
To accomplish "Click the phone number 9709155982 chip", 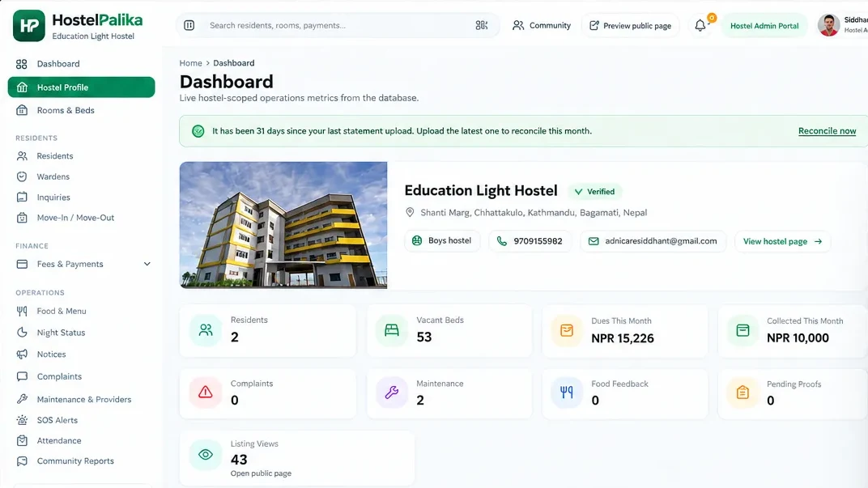I will click(x=530, y=241).
